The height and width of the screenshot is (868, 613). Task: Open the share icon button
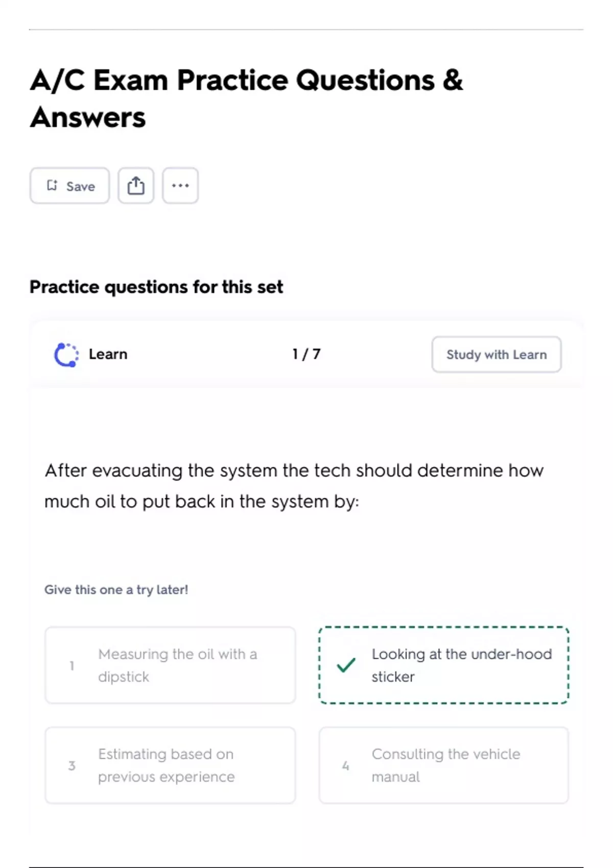[x=136, y=185]
